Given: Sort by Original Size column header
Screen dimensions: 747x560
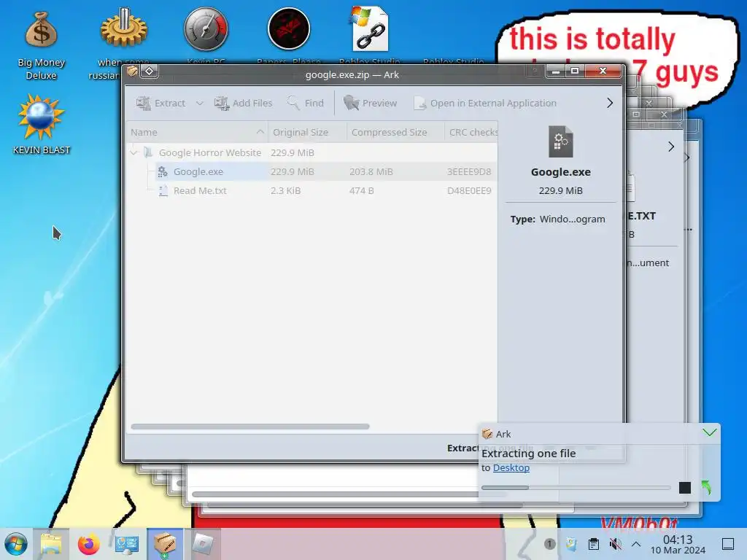Looking at the screenshot, I should [x=308, y=133].
